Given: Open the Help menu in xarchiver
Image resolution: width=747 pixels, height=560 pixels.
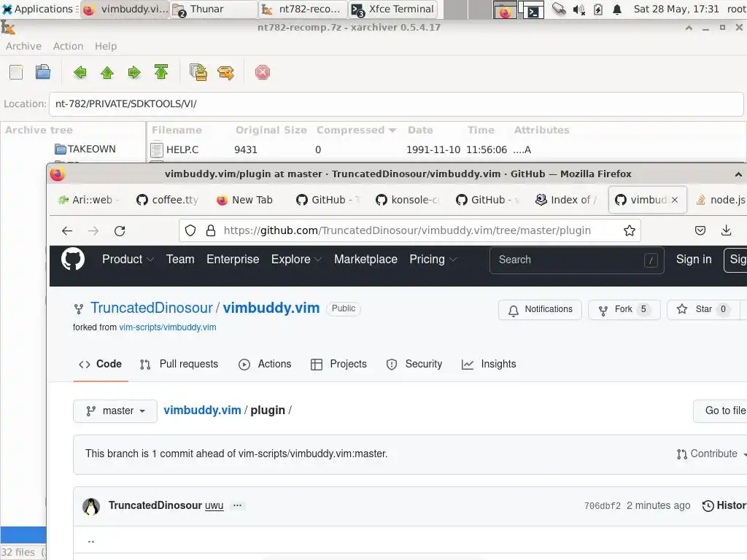Looking at the screenshot, I should (105, 46).
